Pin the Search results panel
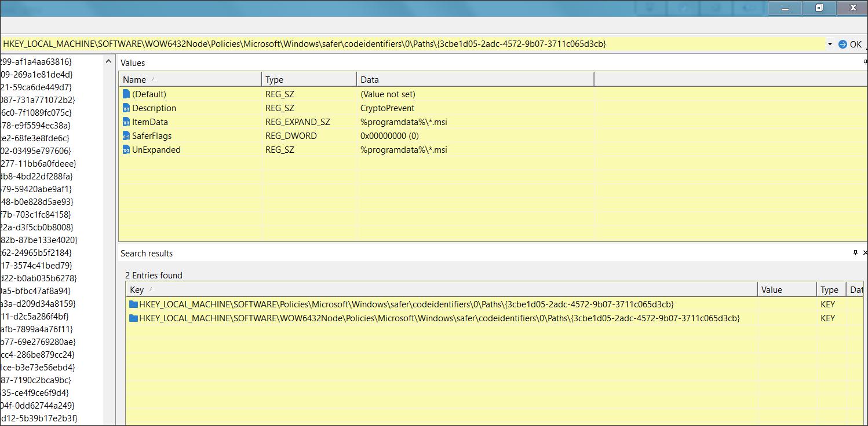 tap(855, 253)
